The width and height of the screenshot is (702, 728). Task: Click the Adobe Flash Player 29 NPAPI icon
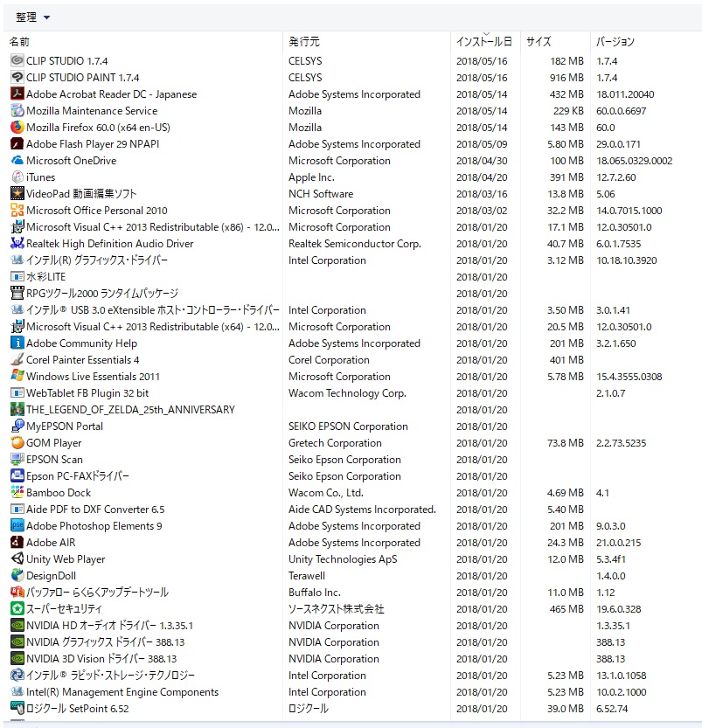click(x=17, y=143)
